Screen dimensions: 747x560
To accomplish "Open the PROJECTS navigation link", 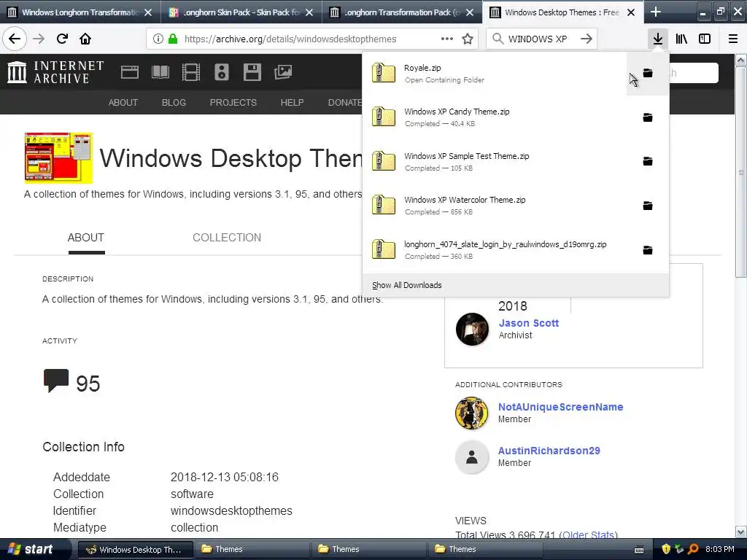I will pyautogui.click(x=233, y=102).
